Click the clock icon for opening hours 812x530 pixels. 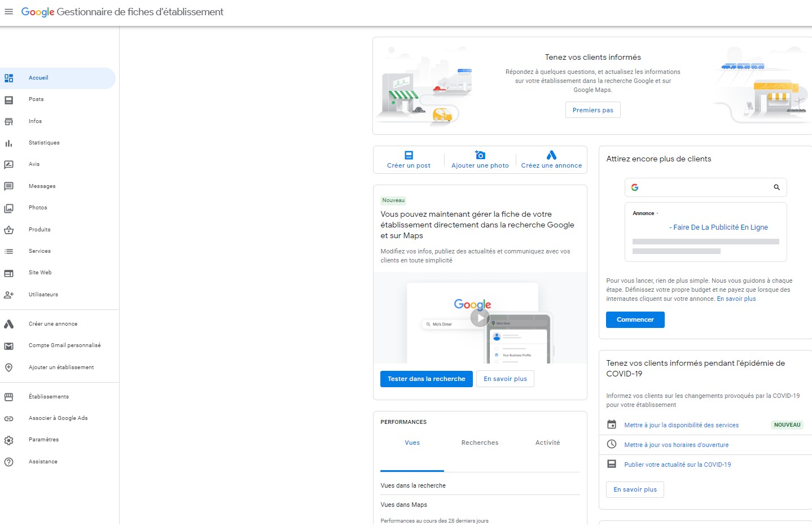(612, 444)
